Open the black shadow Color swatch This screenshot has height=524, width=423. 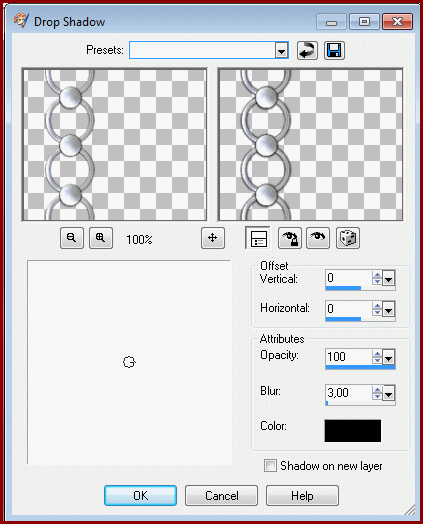pos(352,430)
